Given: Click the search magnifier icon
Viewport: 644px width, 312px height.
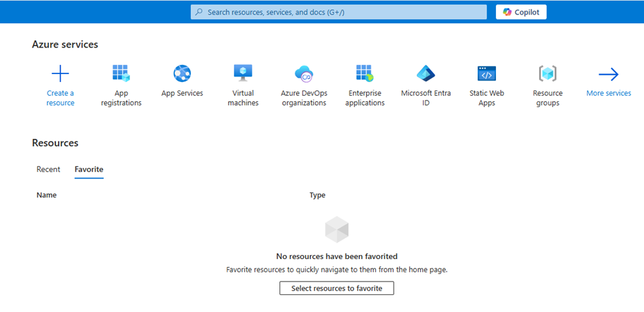Looking at the screenshot, I should coord(199,12).
